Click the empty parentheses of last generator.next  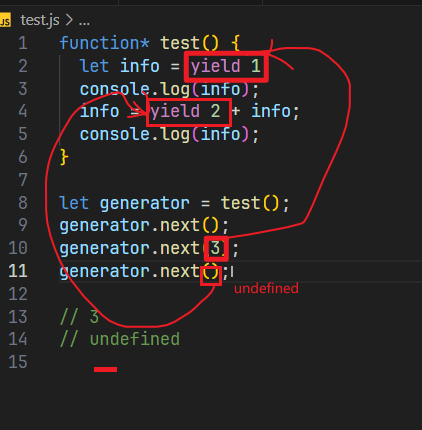pyautogui.click(x=211, y=274)
